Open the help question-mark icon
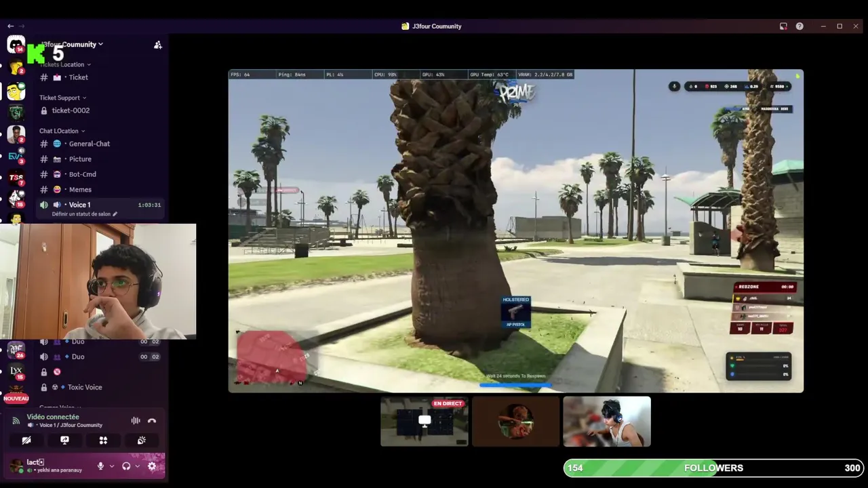The height and width of the screenshot is (488, 868). [x=800, y=26]
